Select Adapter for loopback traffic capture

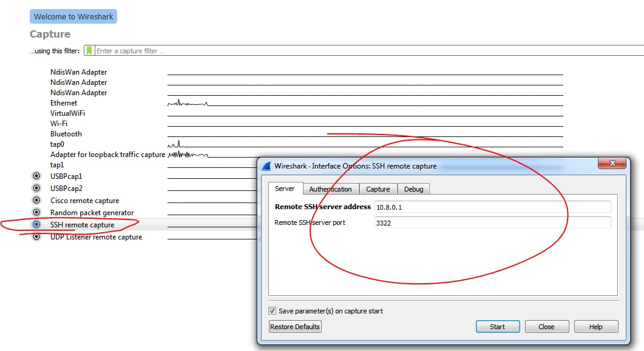pyautogui.click(x=107, y=155)
